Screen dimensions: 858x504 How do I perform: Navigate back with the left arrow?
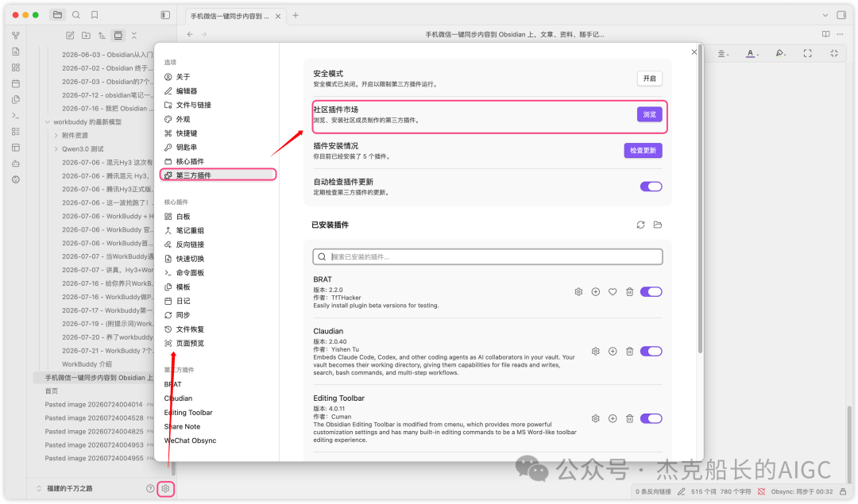[x=190, y=34]
